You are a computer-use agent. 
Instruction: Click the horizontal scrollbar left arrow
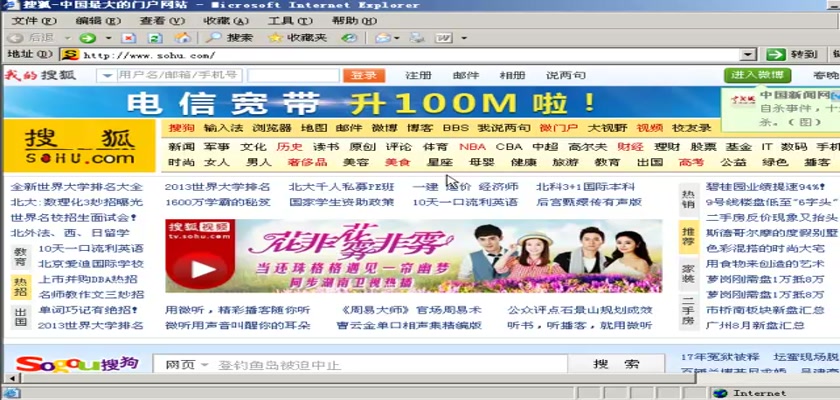(11, 379)
